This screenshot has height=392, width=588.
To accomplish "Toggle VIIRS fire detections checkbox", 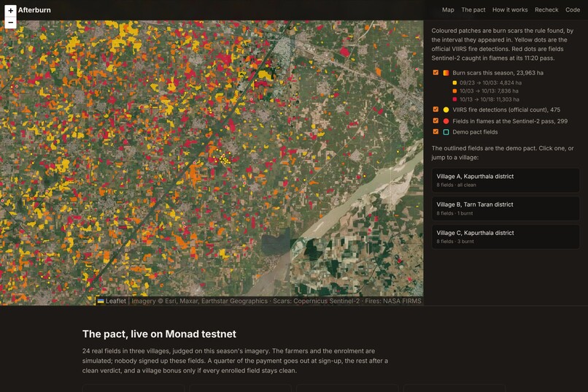I will tap(436, 109).
